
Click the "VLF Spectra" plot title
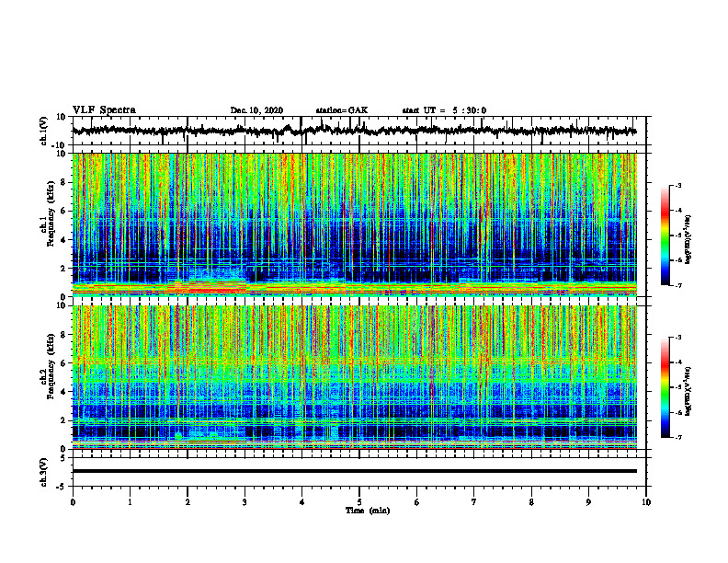pyautogui.click(x=104, y=110)
